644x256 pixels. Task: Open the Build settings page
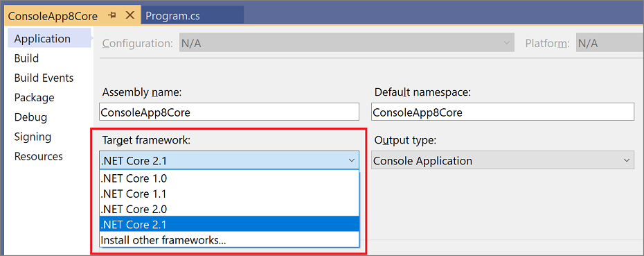[x=27, y=58]
